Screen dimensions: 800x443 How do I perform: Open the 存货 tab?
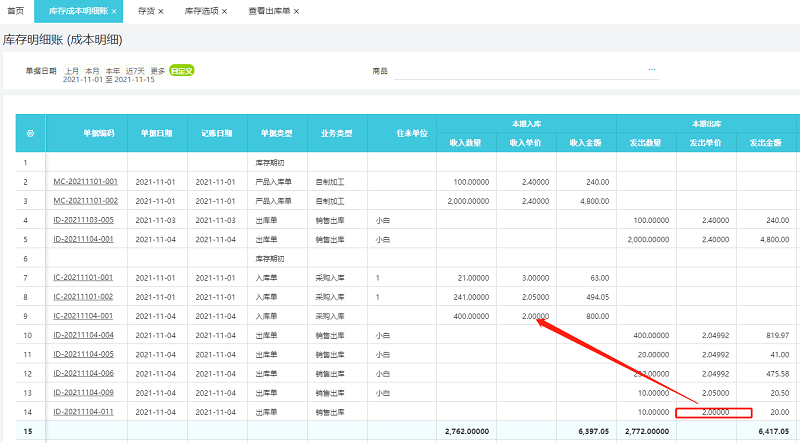coord(145,11)
